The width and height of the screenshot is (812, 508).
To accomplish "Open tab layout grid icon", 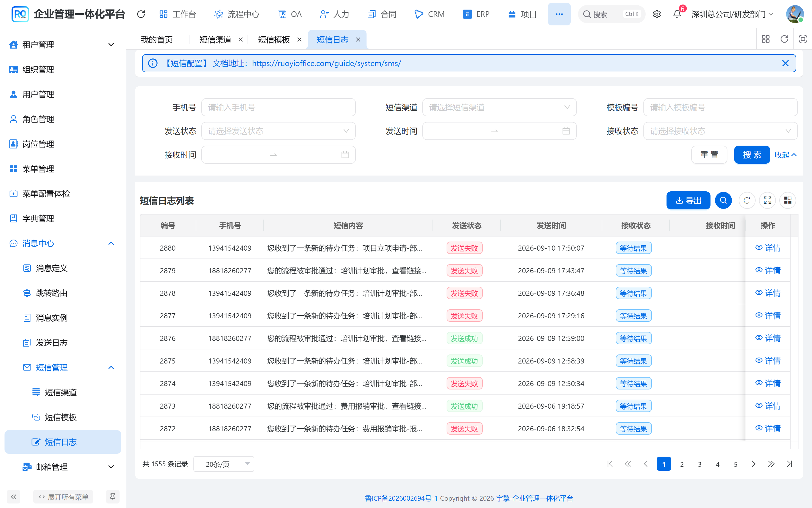I will click(x=766, y=39).
